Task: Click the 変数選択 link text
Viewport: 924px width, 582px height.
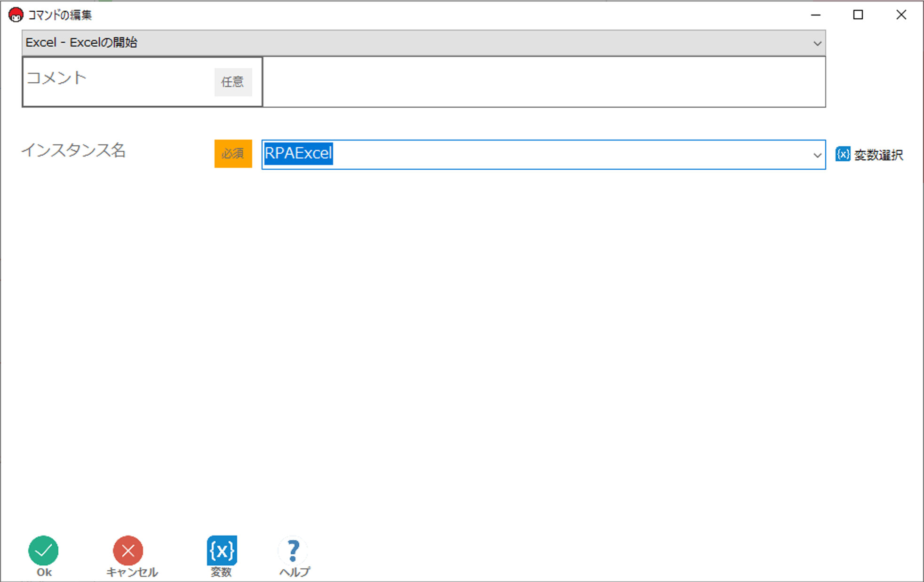Action: pos(878,155)
